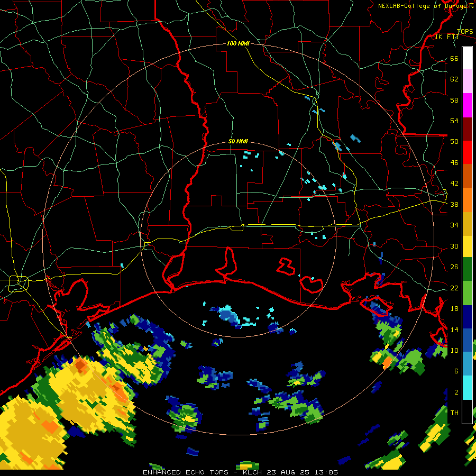Viewport: 476px width, 476px height.
Task: Click the medium blue segment of the color scale
Action: pyautogui.click(x=467, y=340)
